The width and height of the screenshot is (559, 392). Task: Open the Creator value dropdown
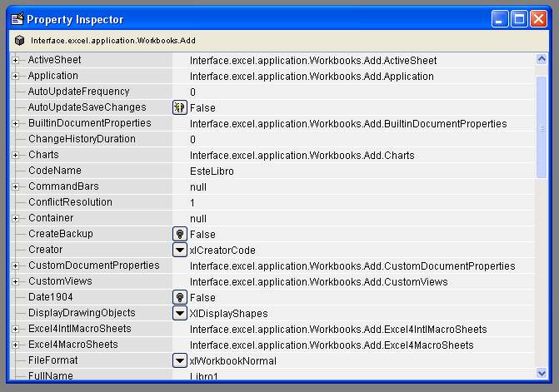click(180, 250)
